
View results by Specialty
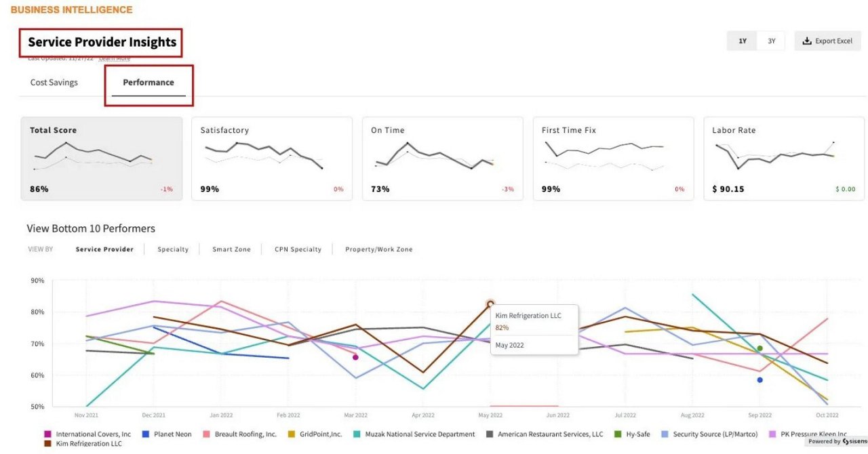tap(173, 249)
